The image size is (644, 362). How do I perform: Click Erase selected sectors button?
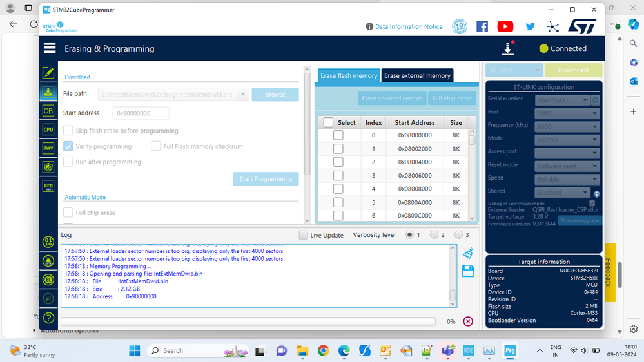tap(392, 99)
